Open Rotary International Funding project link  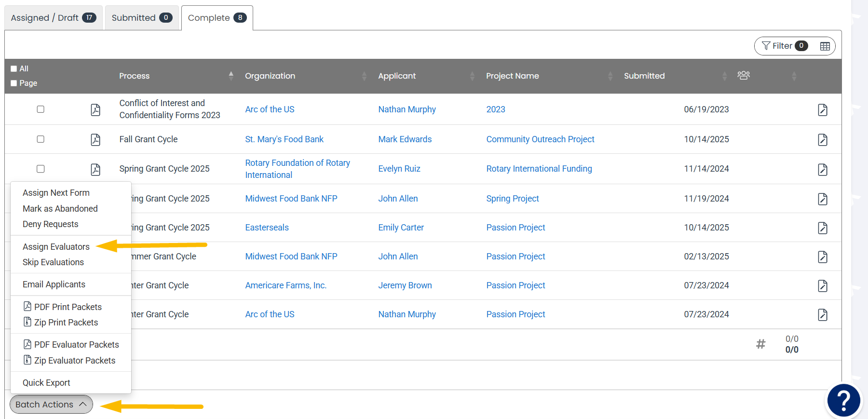[x=539, y=169]
